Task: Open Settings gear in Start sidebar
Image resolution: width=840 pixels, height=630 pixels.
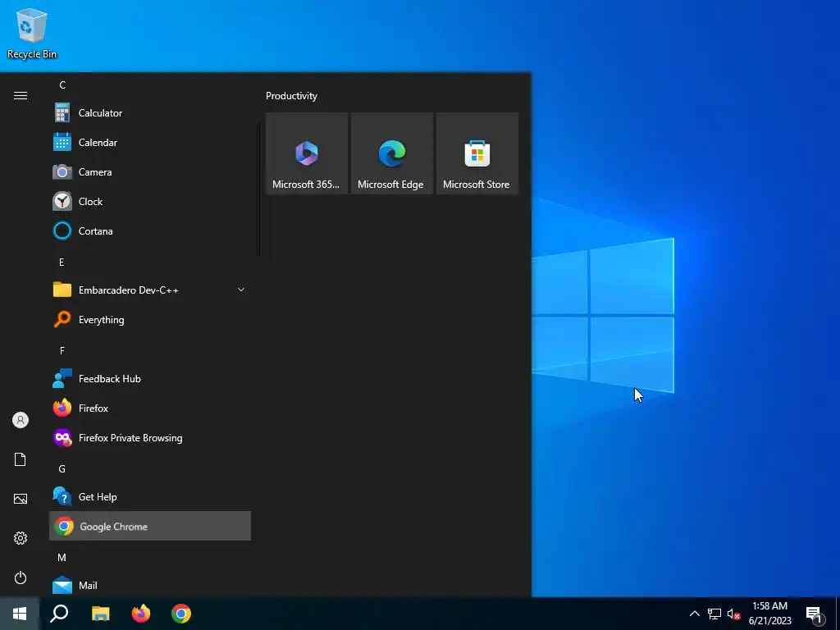Action: click(21, 538)
